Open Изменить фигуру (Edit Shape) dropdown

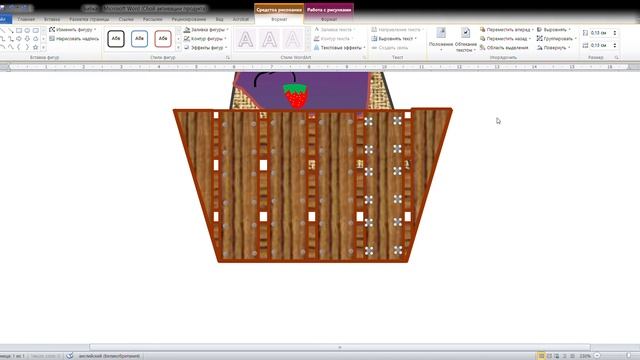[73, 30]
